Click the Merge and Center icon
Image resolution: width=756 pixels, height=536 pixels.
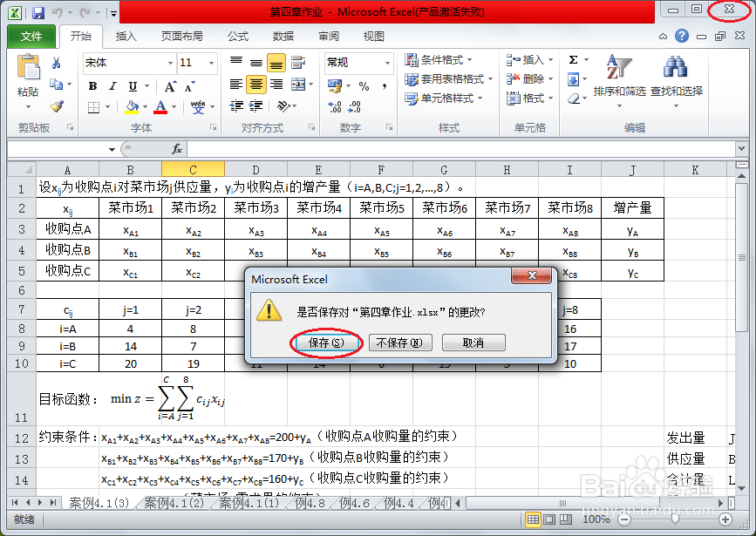(298, 85)
